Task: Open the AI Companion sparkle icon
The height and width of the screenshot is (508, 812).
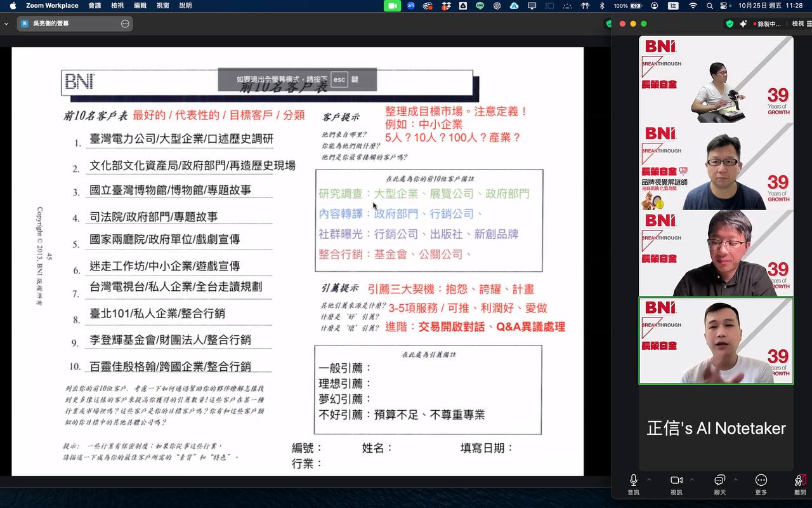Action: point(743,23)
